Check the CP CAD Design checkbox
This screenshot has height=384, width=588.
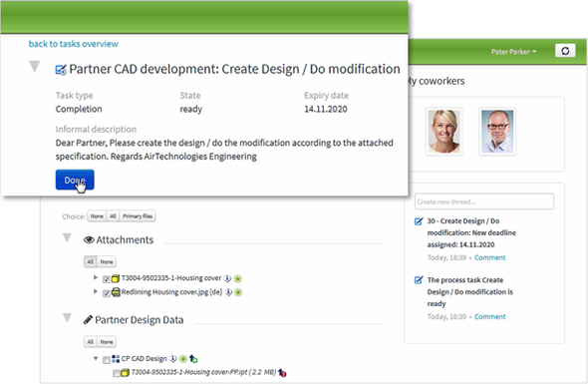[106, 360]
